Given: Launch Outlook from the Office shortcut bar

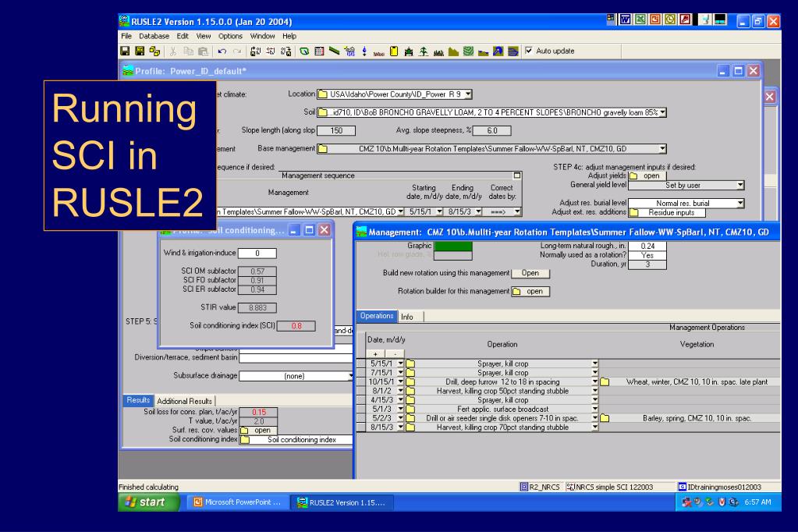Looking at the screenshot, I should pyautogui.click(x=670, y=20).
